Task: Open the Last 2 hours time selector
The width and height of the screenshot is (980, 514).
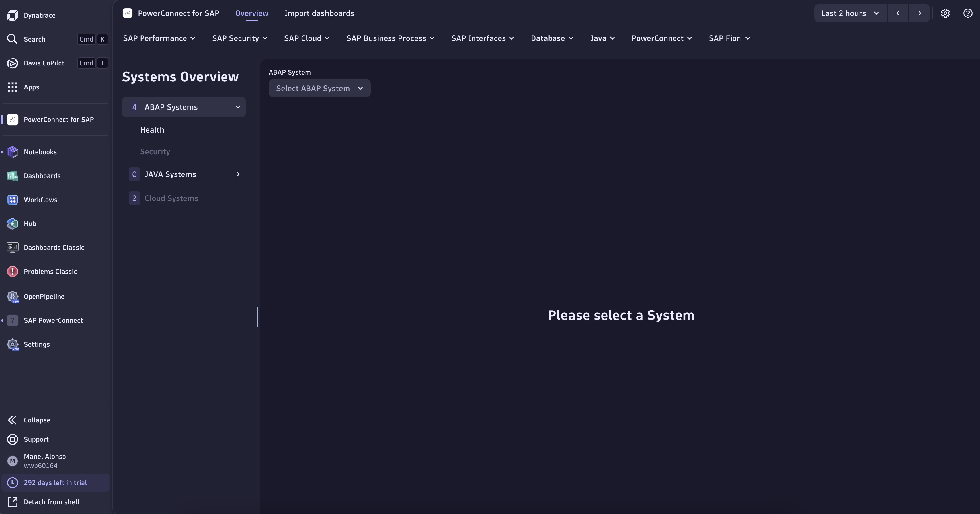Action: 850,13
